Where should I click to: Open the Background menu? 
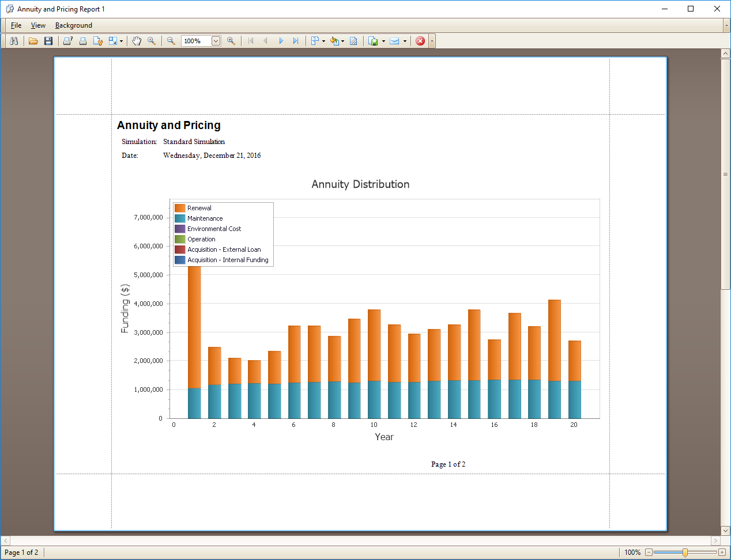[73, 25]
